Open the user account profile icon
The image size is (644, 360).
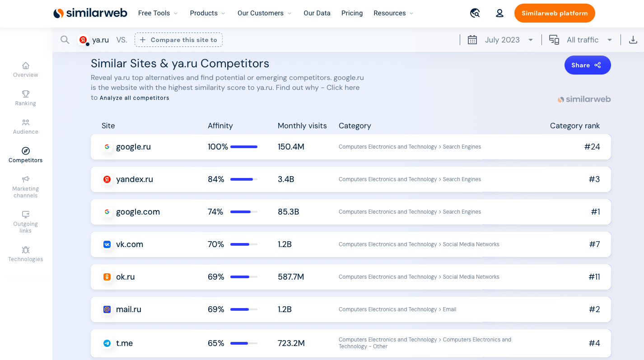coord(499,13)
